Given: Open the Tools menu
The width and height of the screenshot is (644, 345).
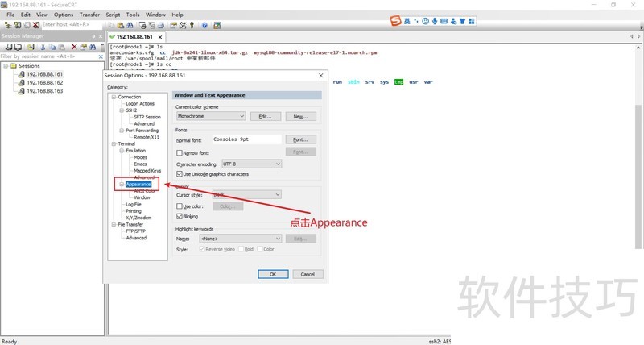Looking at the screenshot, I should 133,15.
